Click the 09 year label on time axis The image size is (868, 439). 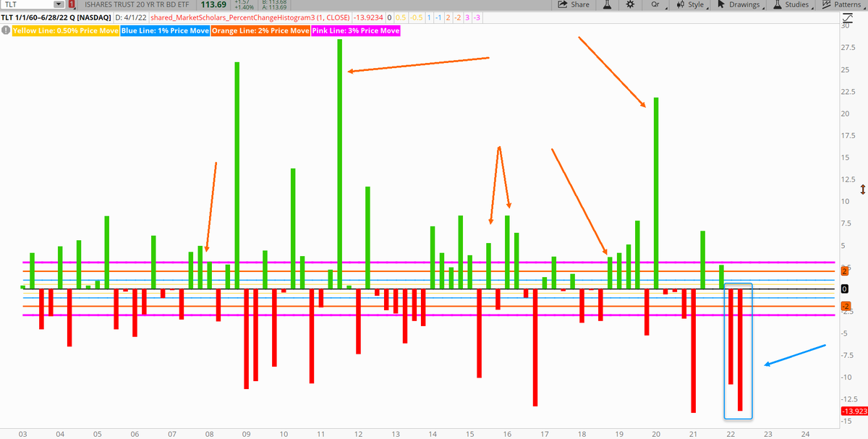coord(246,434)
